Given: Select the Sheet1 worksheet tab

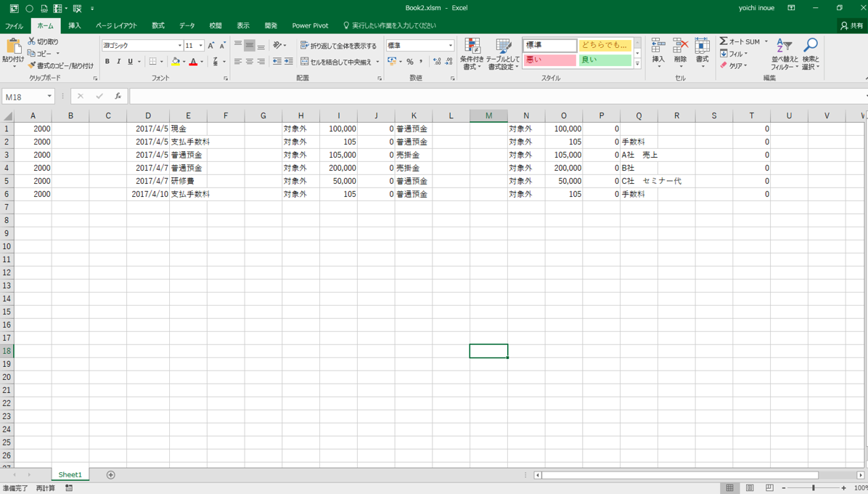Looking at the screenshot, I should tap(70, 474).
